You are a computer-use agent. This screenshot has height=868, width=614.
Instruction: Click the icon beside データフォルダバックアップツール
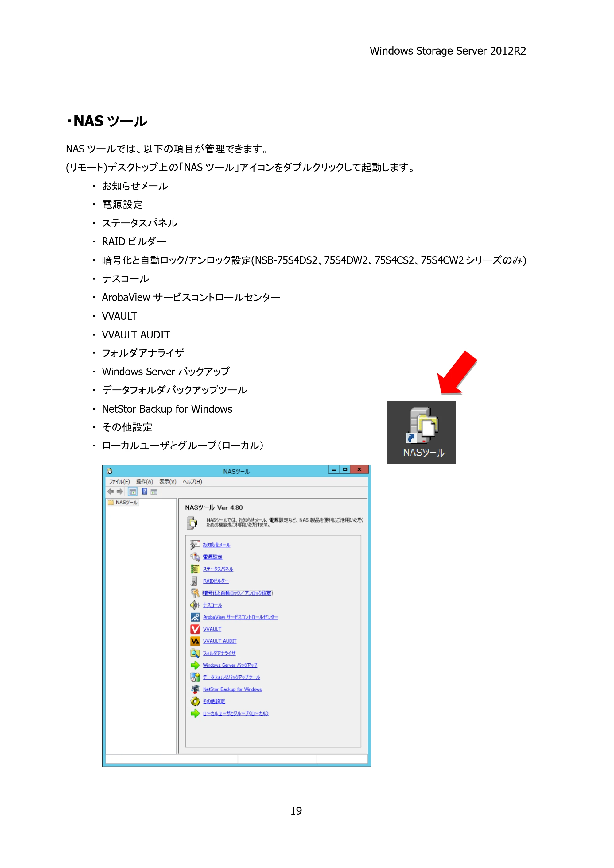(195, 677)
